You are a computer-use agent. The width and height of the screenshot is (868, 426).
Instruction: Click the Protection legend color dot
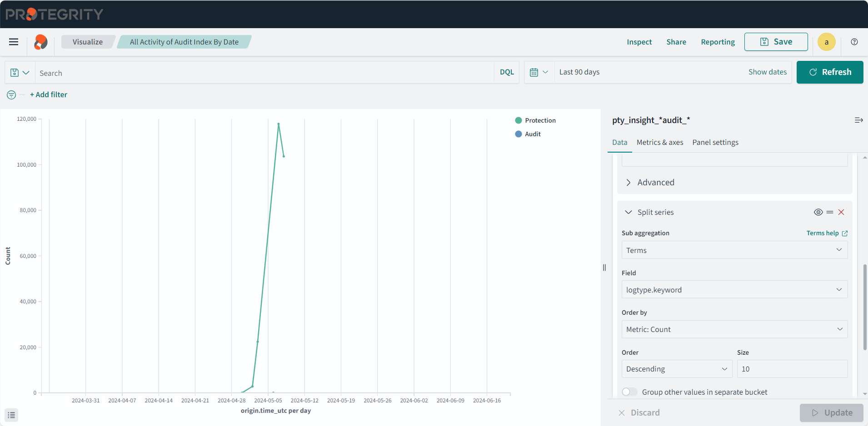pyautogui.click(x=519, y=120)
